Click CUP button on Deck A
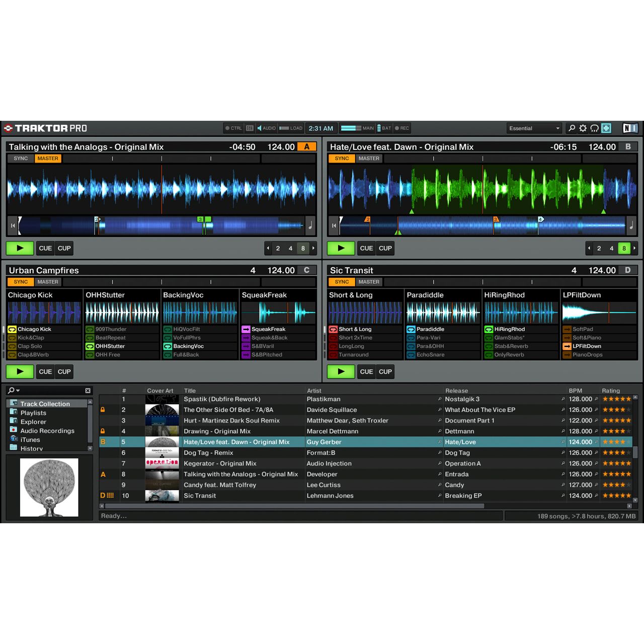This screenshot has height=644, width=644. click(64, 248)
